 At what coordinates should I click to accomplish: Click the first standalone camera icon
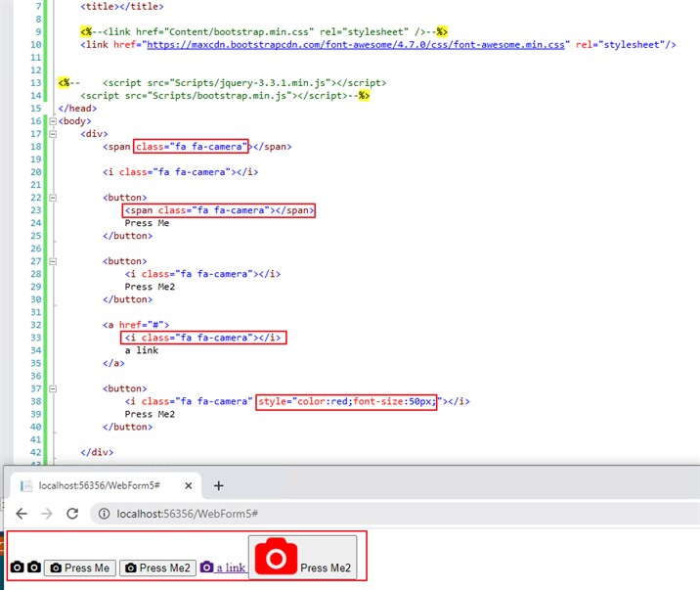coord(17,567)
